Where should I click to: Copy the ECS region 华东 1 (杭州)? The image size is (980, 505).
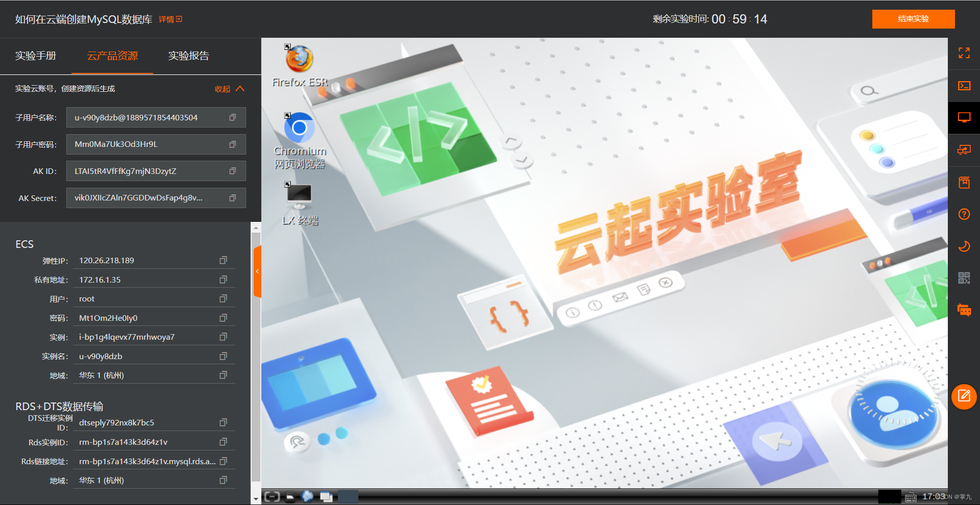click(223, 375)
